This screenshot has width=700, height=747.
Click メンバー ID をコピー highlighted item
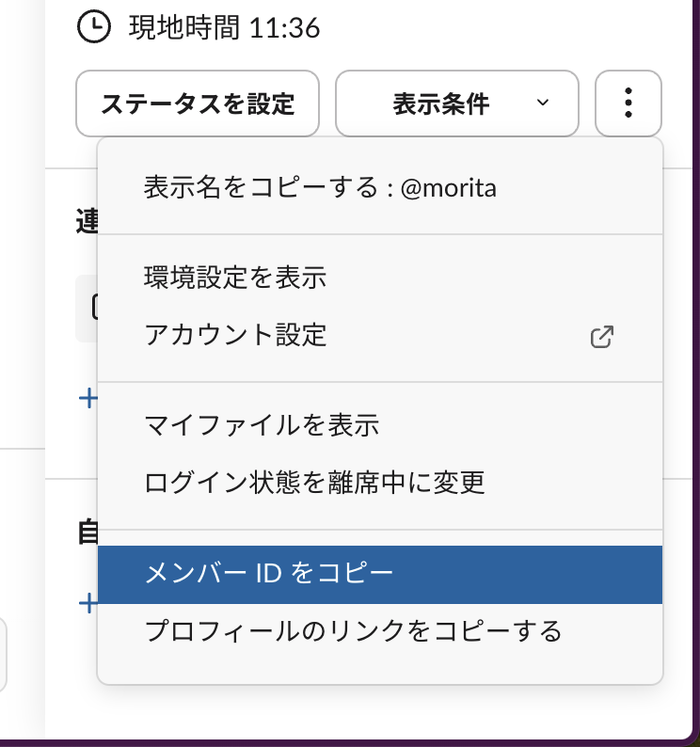pos(268,574)
